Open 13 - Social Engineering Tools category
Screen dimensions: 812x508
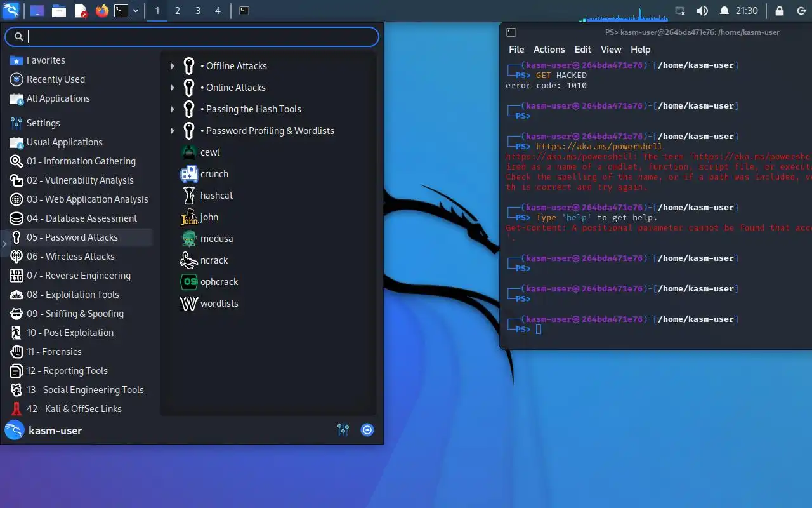80,390
